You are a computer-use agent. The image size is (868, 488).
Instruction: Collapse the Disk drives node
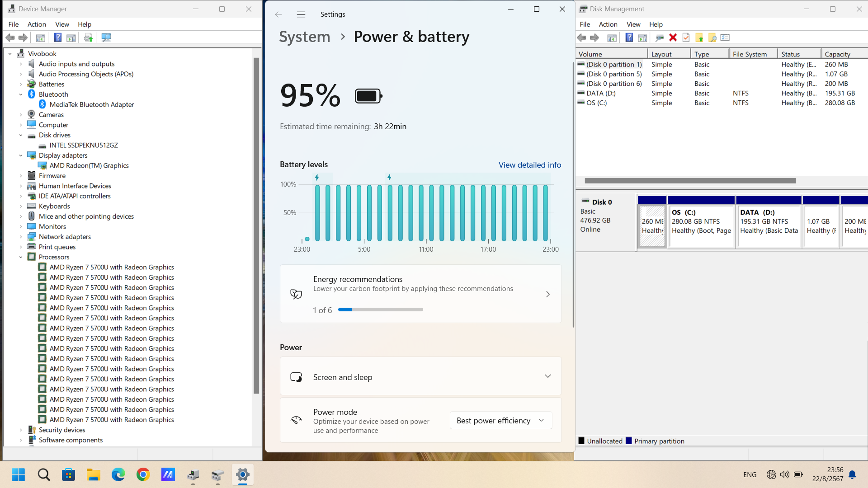pos(21,135)
